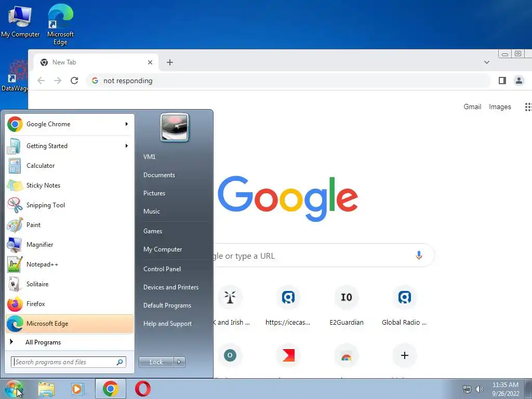Open Global Radio shortcut tile

pyautogui.click(x=404, y=307)
